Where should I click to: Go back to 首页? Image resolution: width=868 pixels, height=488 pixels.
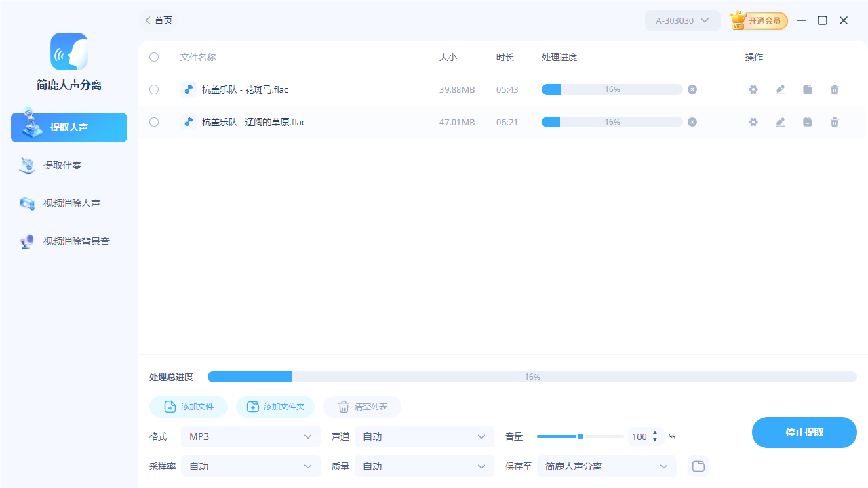pyautogui.click(x=157, y=20)
